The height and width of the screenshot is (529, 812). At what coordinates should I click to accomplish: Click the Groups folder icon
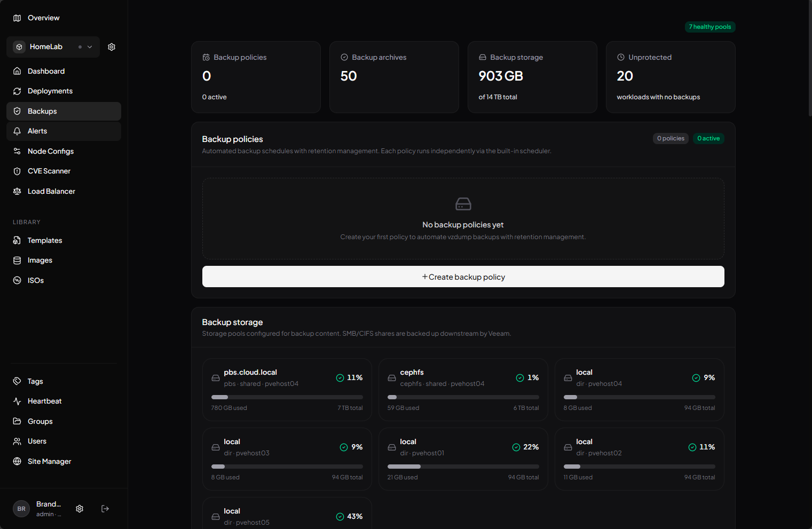pyautogui.click(x=17, y=421)
